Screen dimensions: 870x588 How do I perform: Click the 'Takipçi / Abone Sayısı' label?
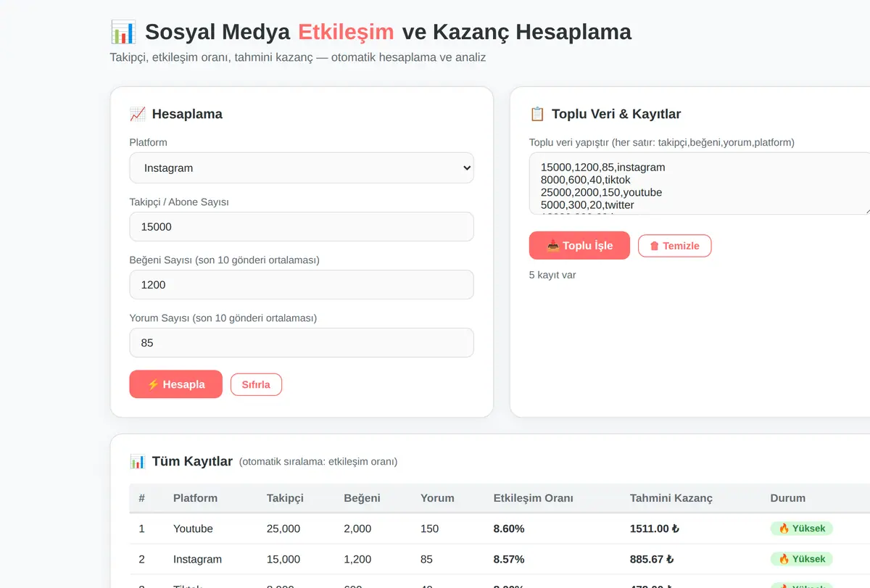[179, 202]
